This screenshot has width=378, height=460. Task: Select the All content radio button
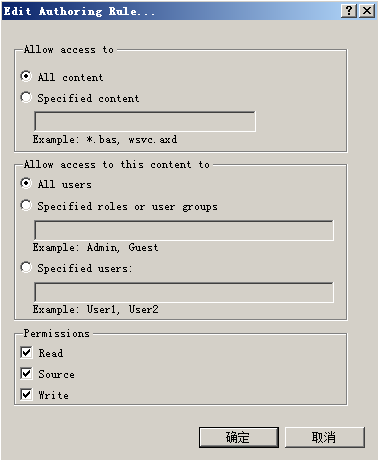tap(26, 76)
